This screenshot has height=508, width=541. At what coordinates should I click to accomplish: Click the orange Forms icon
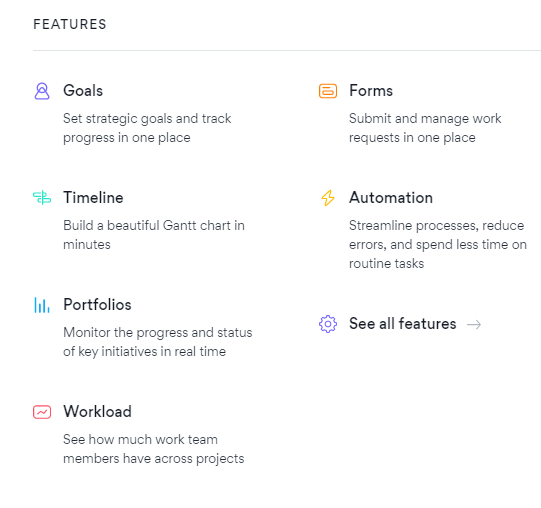328,91
